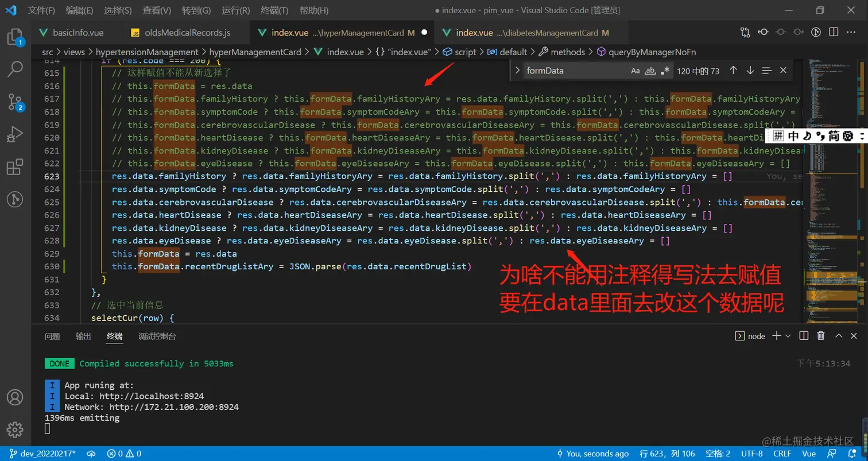The image size is (868, 461).
Task: Open the 编辑(E) menu
Action: [79, 10]
